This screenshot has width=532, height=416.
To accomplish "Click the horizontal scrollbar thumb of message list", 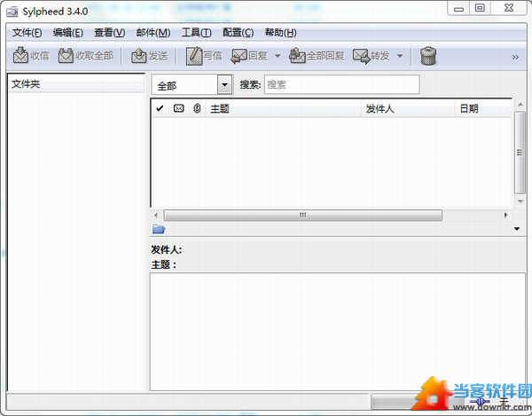I will coord(302,216).
